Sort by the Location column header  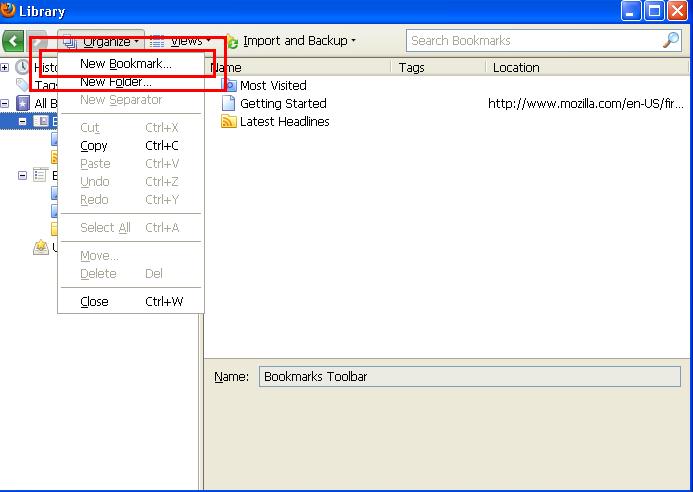click(516, 68)
